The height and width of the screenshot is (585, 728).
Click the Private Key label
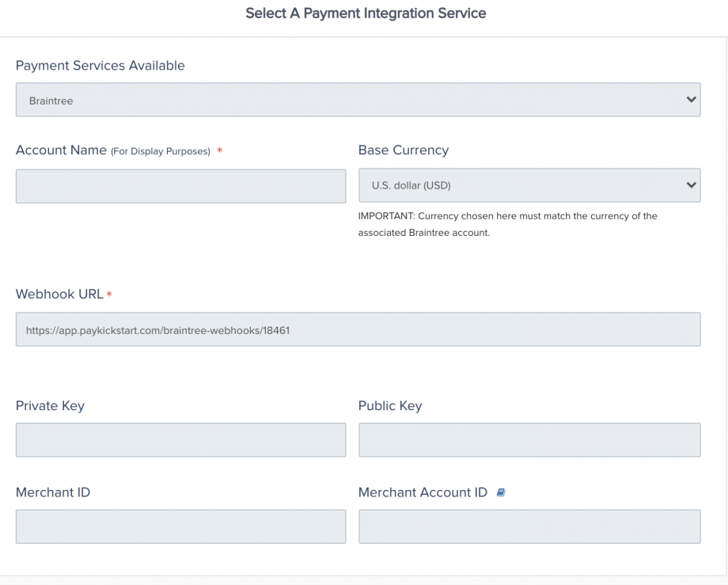50,406
